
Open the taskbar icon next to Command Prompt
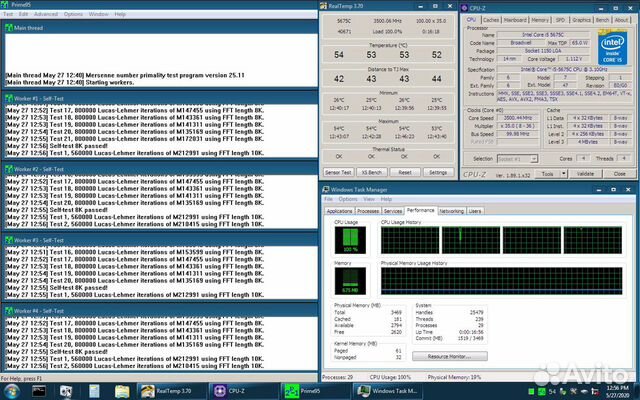click(x=66, y=391)
